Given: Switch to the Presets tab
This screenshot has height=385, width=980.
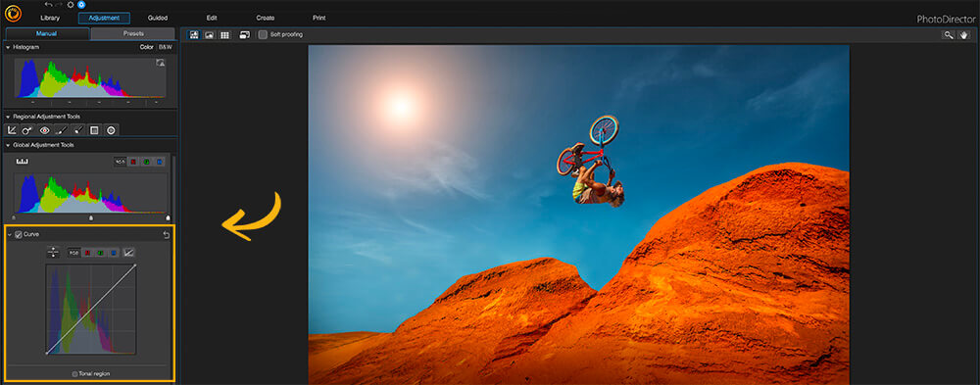Looking at the screenshot, I should (133, 33).
